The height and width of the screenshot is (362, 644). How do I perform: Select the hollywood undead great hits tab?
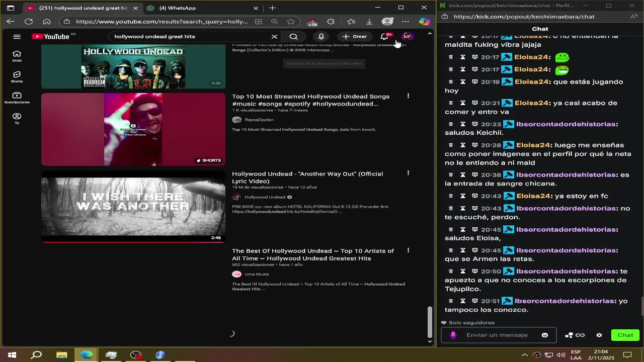tap(83, 8)
